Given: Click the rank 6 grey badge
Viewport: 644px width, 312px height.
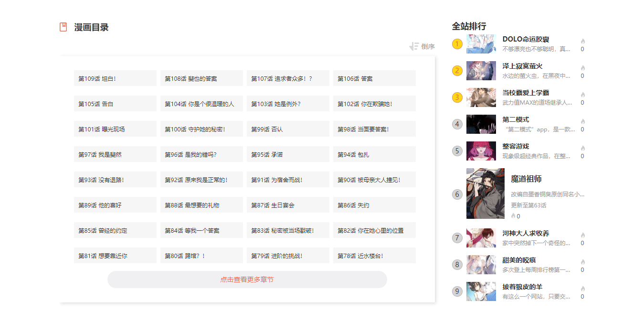Looking at the screenshot, I should 457,194.
